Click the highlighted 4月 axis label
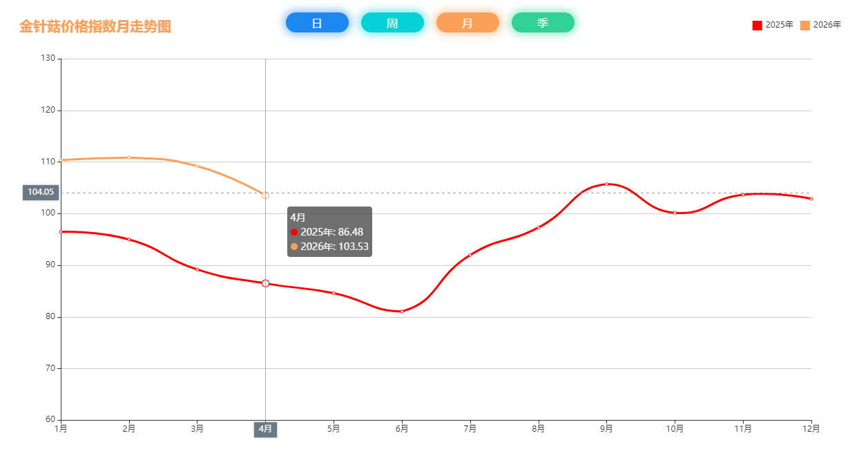868x460 pixels. tap(265, 429)
